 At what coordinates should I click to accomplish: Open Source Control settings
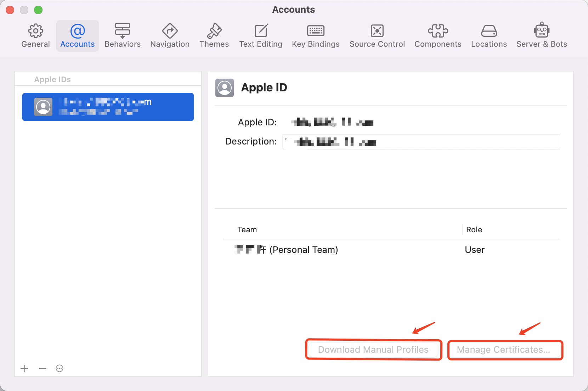click(x=377, y=35)
